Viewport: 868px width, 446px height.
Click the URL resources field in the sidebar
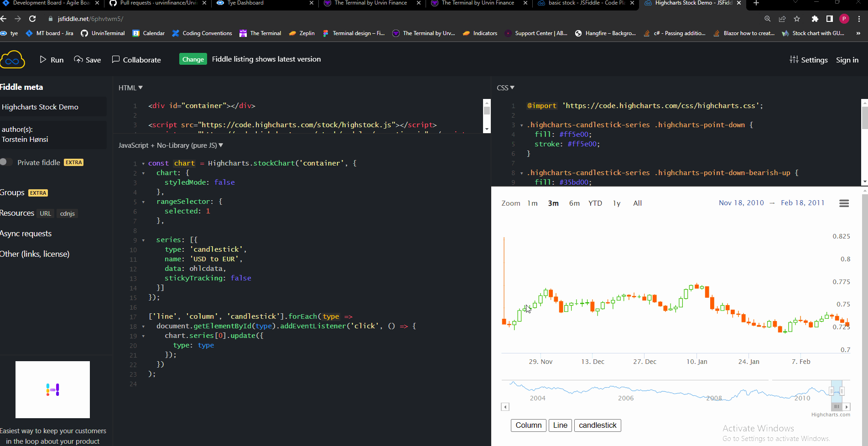tap(45, 213)
